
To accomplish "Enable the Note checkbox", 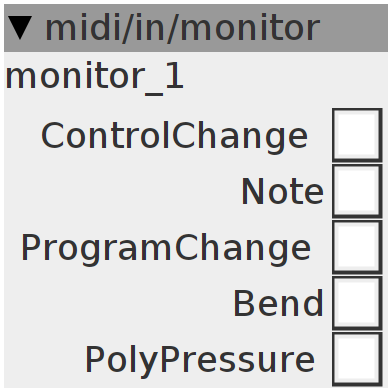I will pyautogui.click(x=357, y=191).
